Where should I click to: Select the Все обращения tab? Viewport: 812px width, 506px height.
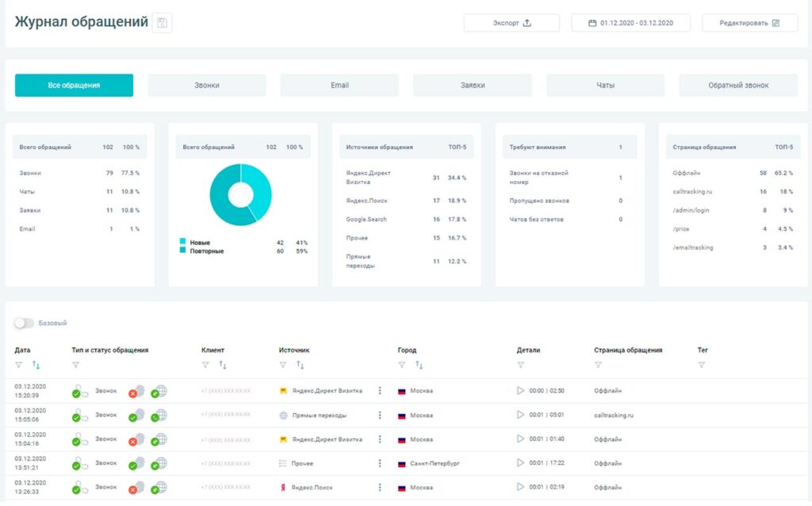[74, 85]
